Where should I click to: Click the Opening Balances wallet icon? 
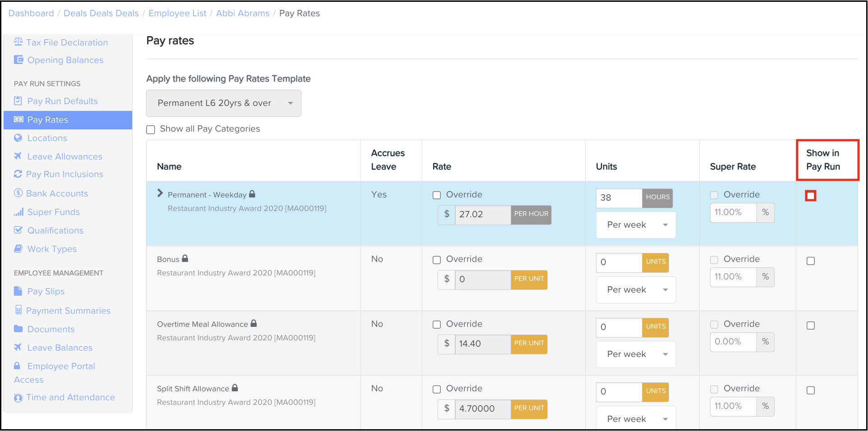[x=18, y=60]
